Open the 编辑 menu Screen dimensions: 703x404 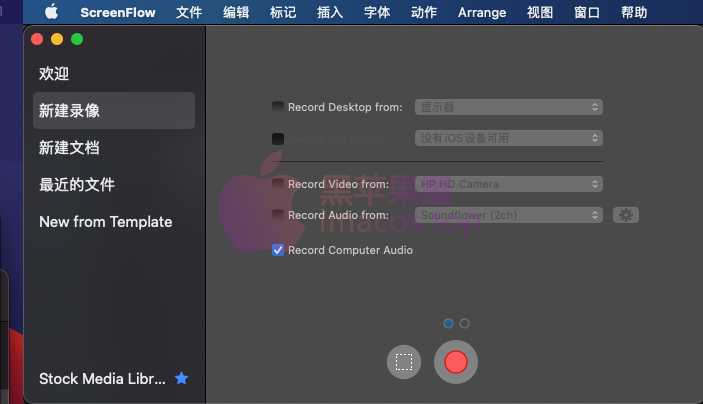(236, 13)
